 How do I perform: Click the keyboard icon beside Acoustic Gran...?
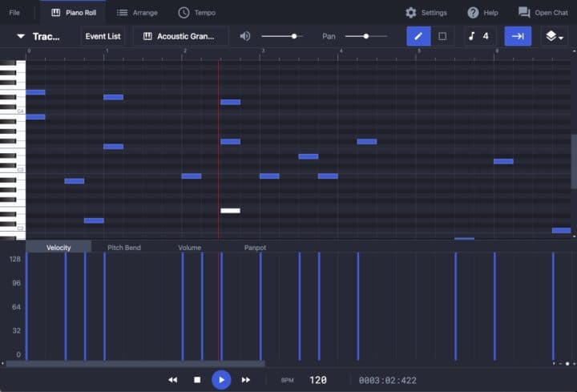coord(147,36)
